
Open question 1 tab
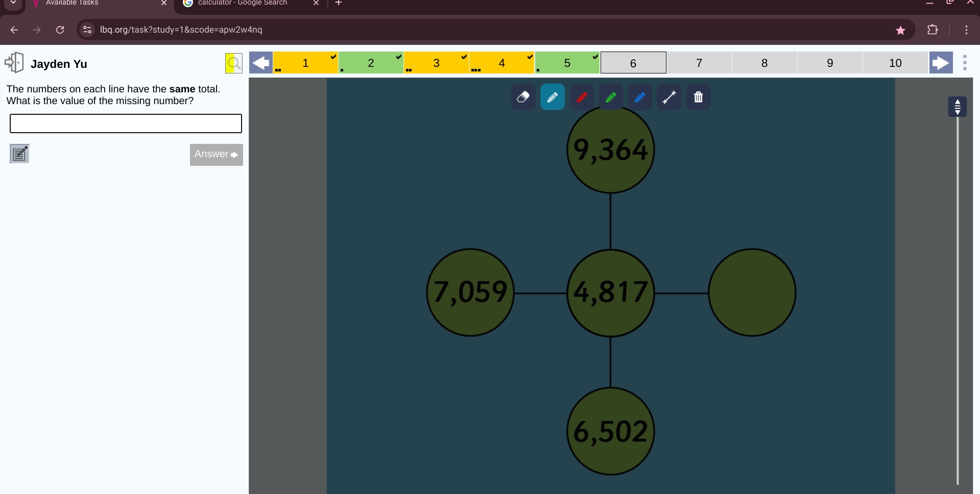(305, 63)
